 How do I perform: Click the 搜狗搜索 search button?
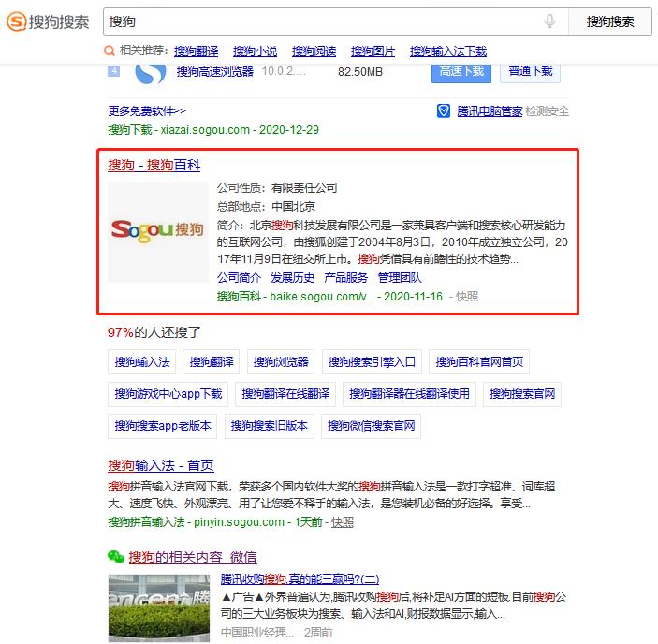609,21
